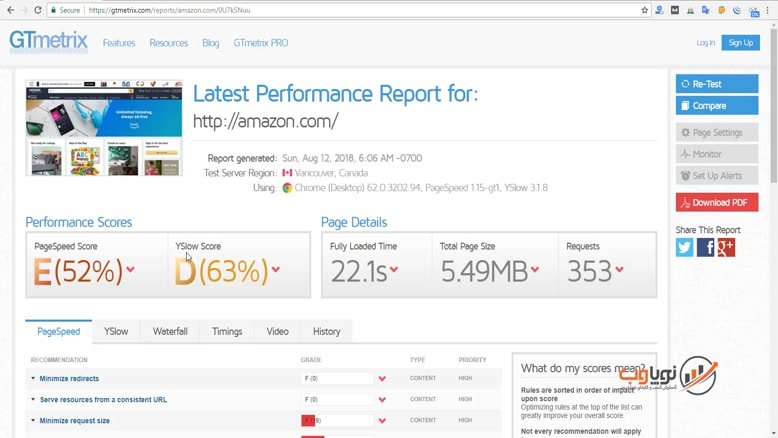Switch to the Video tab
The image size is (778, 438).
pos(277,331)
